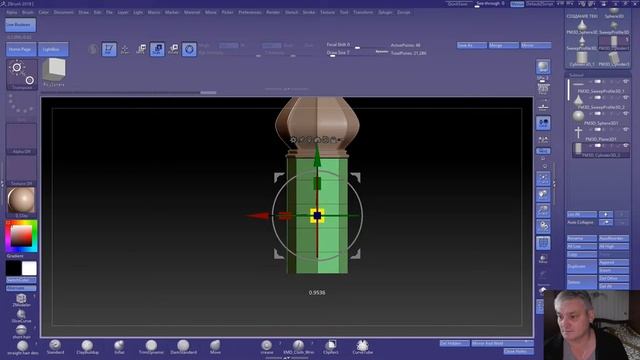The width and height of the screenshot is (640, 360).
Task: Open the Document menu
Action: tap(64, 12)
